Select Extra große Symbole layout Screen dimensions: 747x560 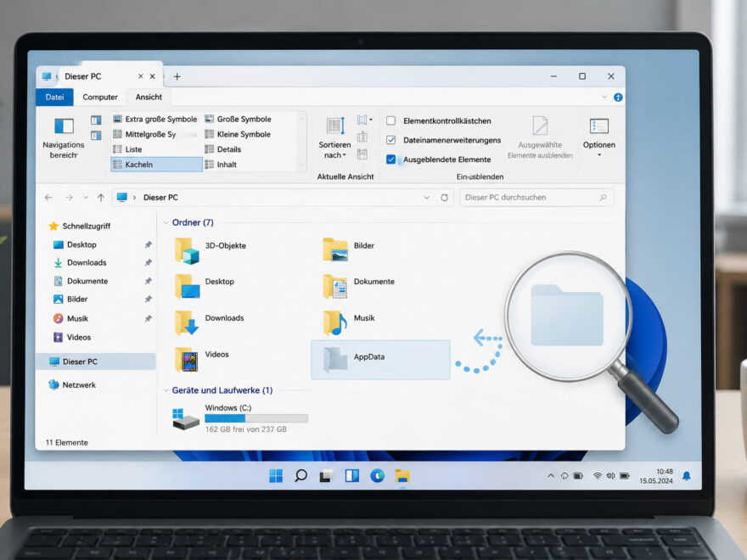tap(155, 119)
